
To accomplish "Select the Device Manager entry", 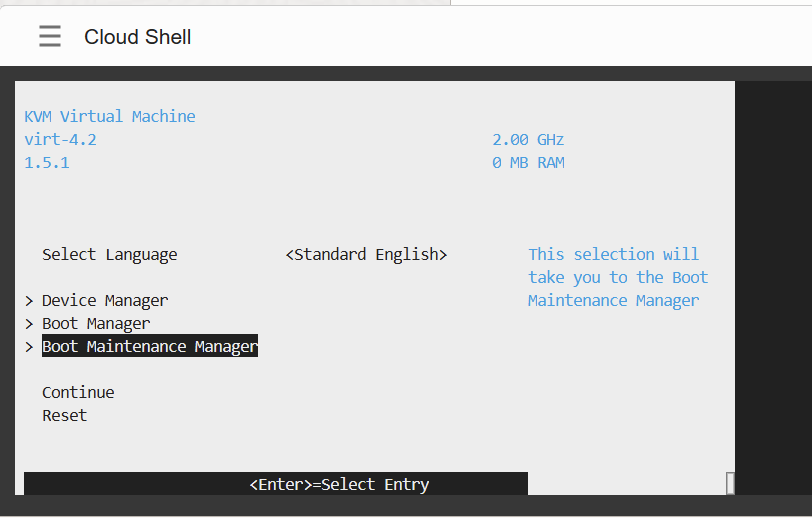I will pyautogui.click(x=105, y=301).
